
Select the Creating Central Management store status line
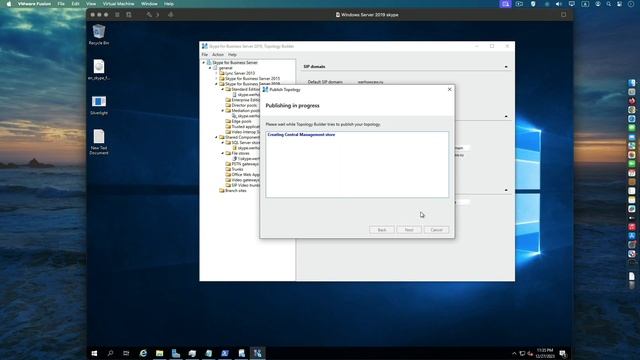coord(301,135)
